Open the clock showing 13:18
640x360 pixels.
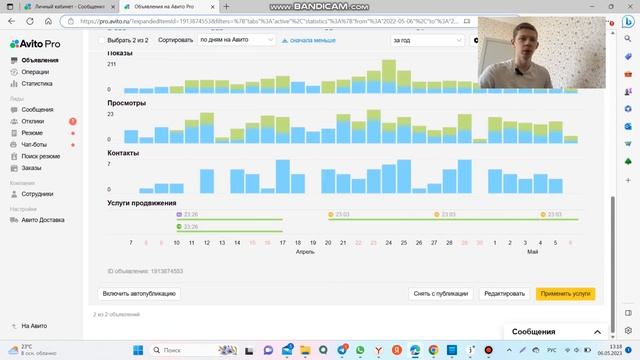pos(610,350)
